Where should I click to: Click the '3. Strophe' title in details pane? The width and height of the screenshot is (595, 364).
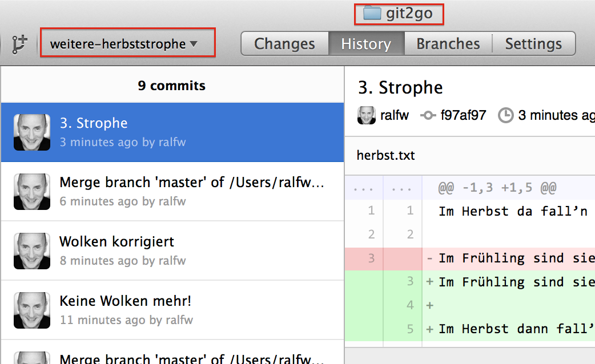pyautogui.click(x=400, y=88)
